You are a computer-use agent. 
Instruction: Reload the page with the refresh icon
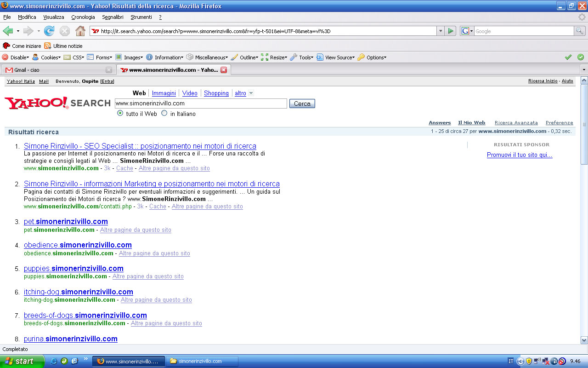coord(49,31)
